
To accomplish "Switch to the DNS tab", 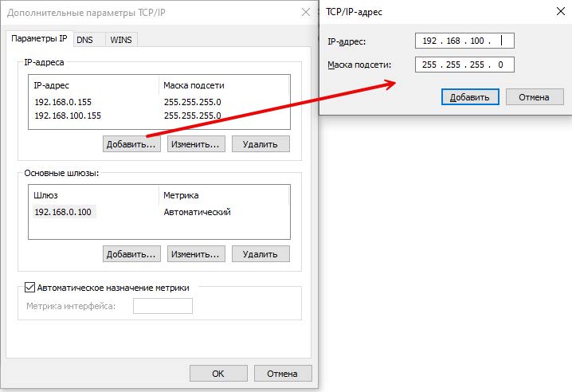I will click(x=89, y=39).
